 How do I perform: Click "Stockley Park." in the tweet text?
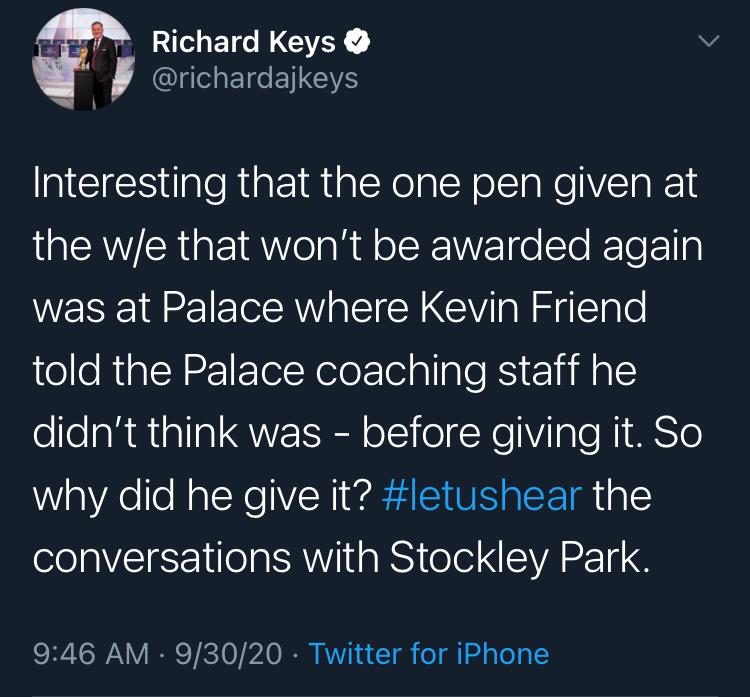(519, 557)
